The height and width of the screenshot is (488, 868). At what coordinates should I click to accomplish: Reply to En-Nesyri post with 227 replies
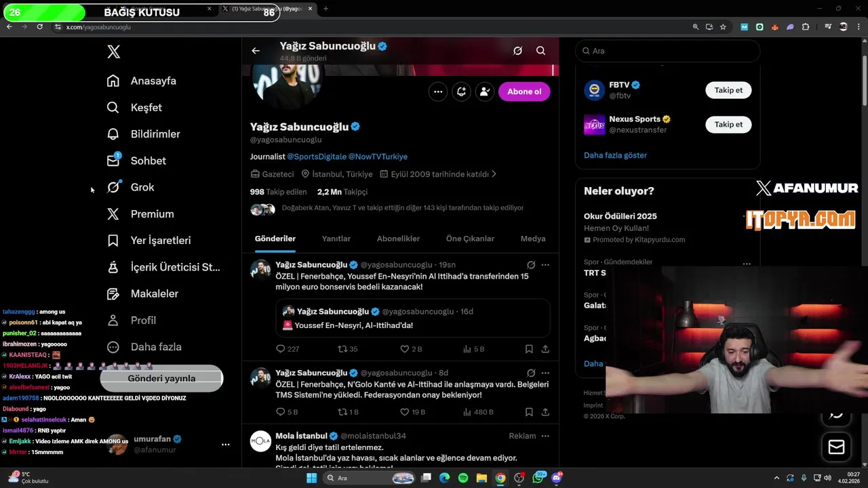[288, 349]
